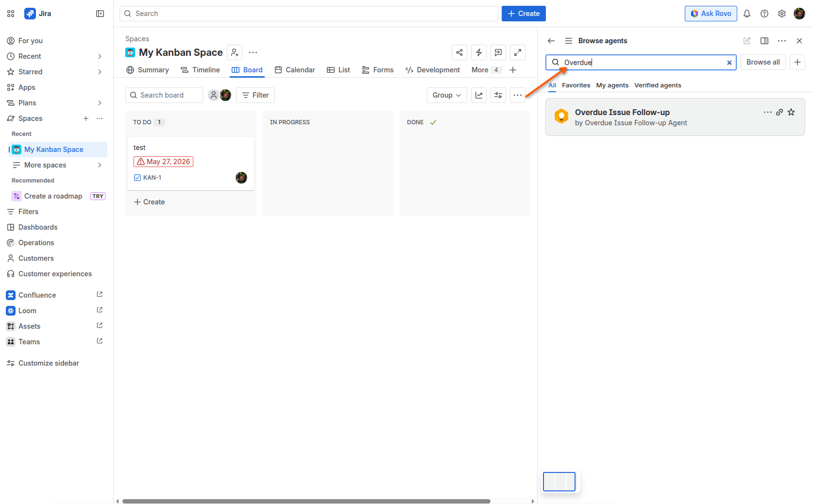This screenshot has width=813, height=504.
Task: Click the top Search field
Action: [309, 14]
